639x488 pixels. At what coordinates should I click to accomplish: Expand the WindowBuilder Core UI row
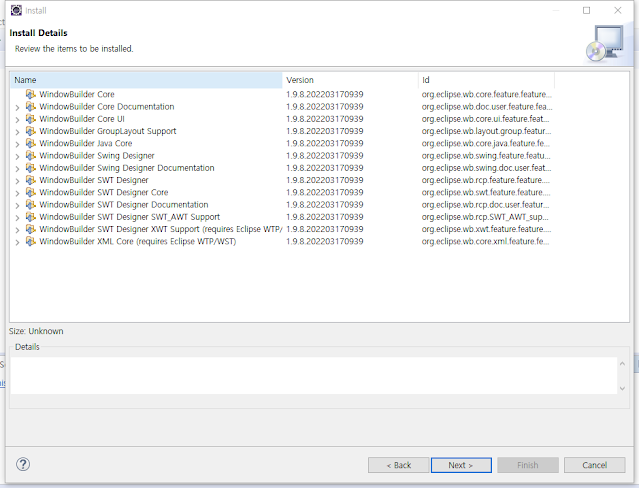(x=17, y=120)
